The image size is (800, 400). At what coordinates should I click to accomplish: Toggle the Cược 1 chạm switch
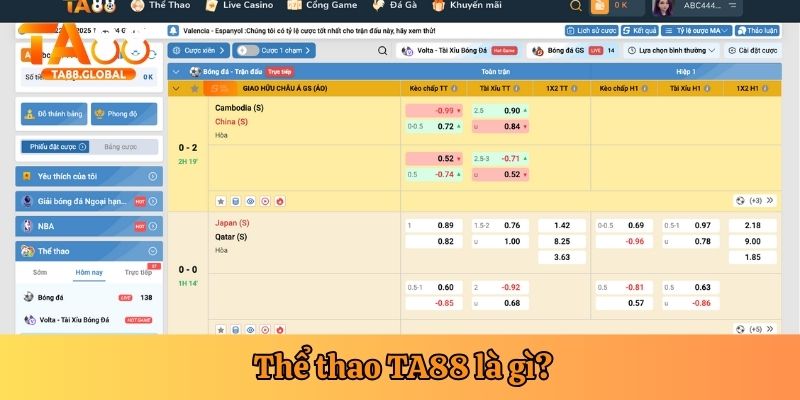(248, 51)
